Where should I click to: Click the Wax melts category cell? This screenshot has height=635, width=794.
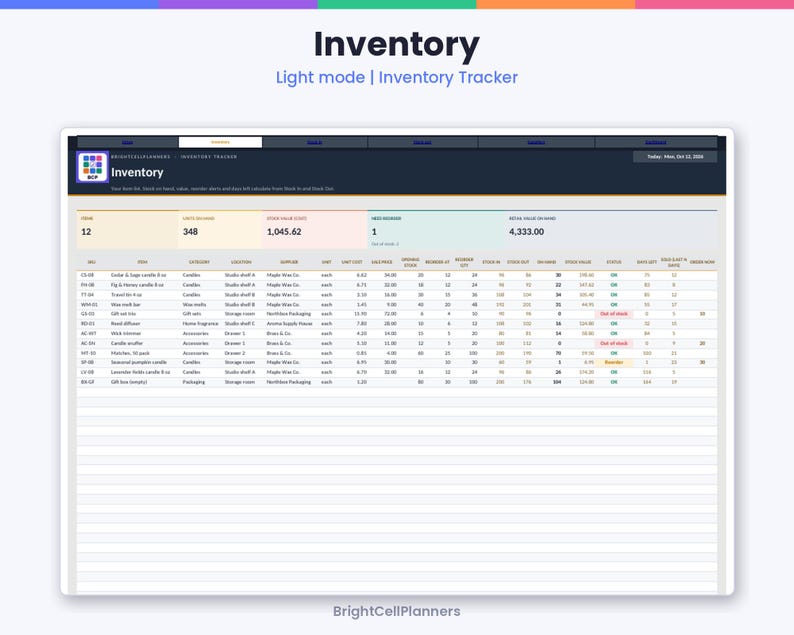point(194,305)
